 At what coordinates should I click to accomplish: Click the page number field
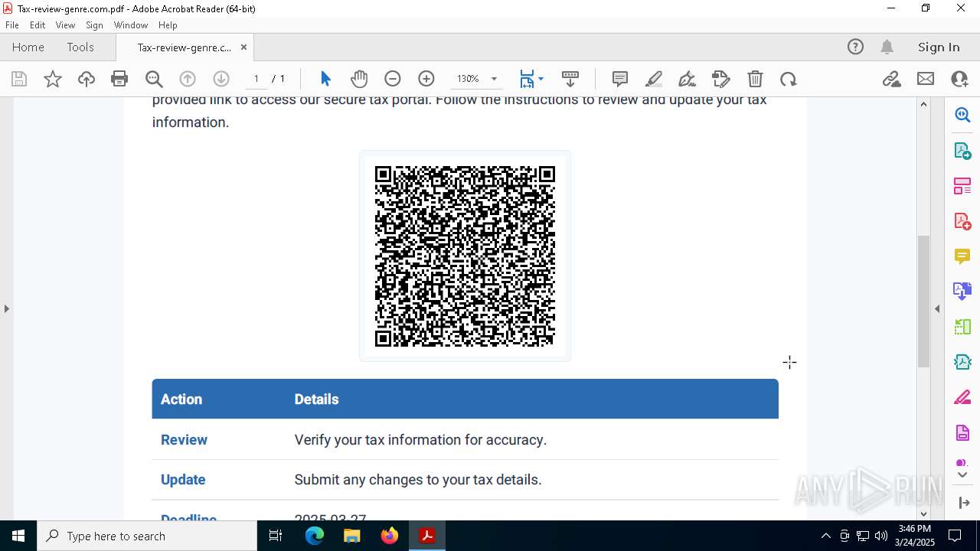[x=256, y=79]
